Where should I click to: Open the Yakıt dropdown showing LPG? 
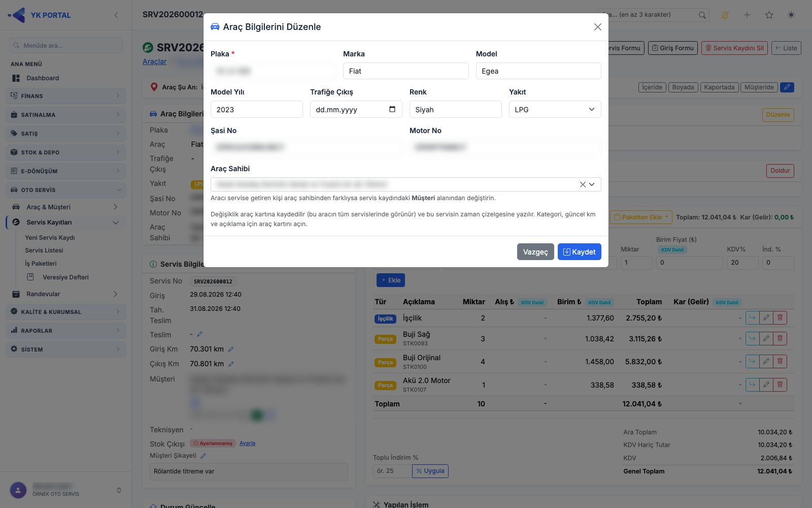[x=555, y=109]
